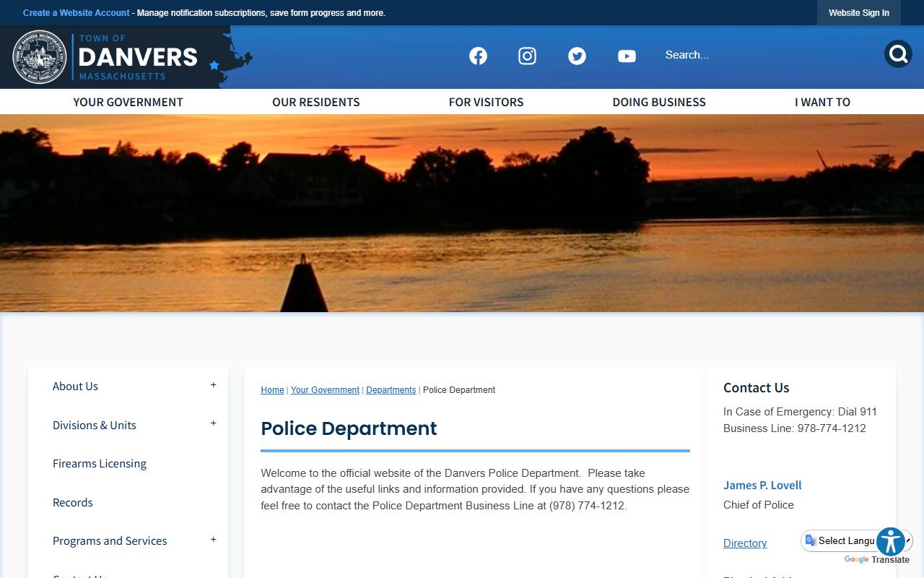This screenshot has height=578, width=924.
Task: Open Programs and Services sidebar link
Action: tap(110, 541)
